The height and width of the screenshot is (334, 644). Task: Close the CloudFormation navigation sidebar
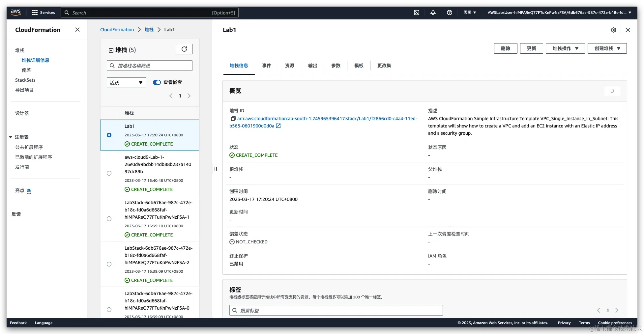coord(77,30)
